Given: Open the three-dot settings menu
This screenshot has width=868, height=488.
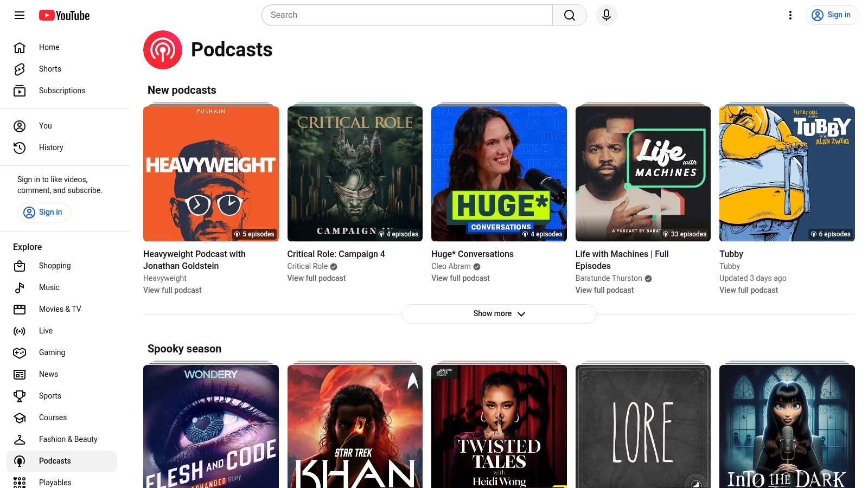Looking at the screenshot, I should coord(790,15).
